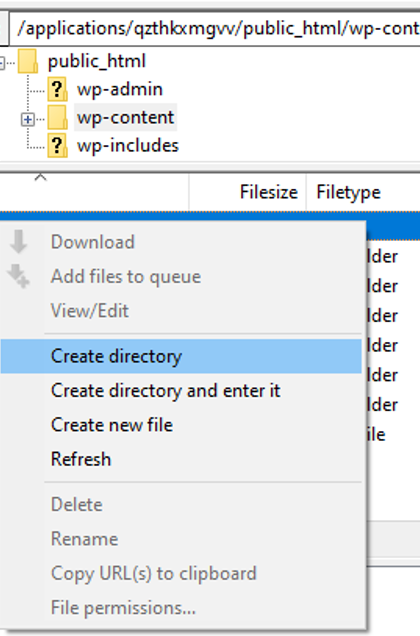Click the wp-content folder icon
Screen dimensions: 420x636
(x=57, y=118)
